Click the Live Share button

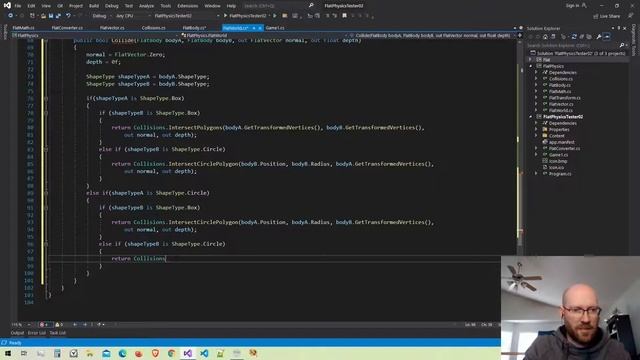607,16
